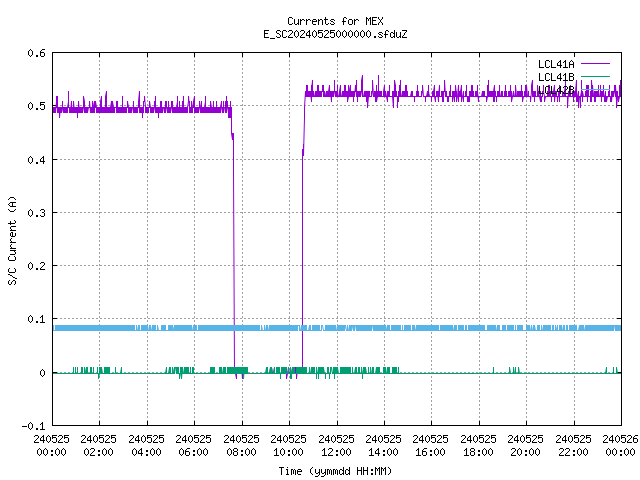Click the 240525 14:00 x-axis tick label
The image size is (640, 480).
point(383,445)
